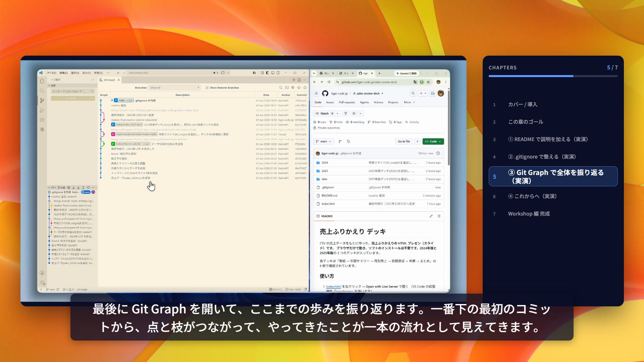Open the 表示(V) menu in VS Code
644x362 pixels.
coord(87,73)
